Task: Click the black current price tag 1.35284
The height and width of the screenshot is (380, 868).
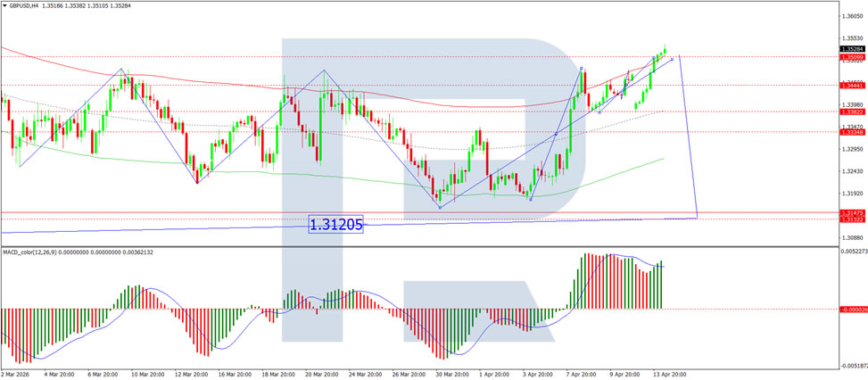Action: pos(853,49)
